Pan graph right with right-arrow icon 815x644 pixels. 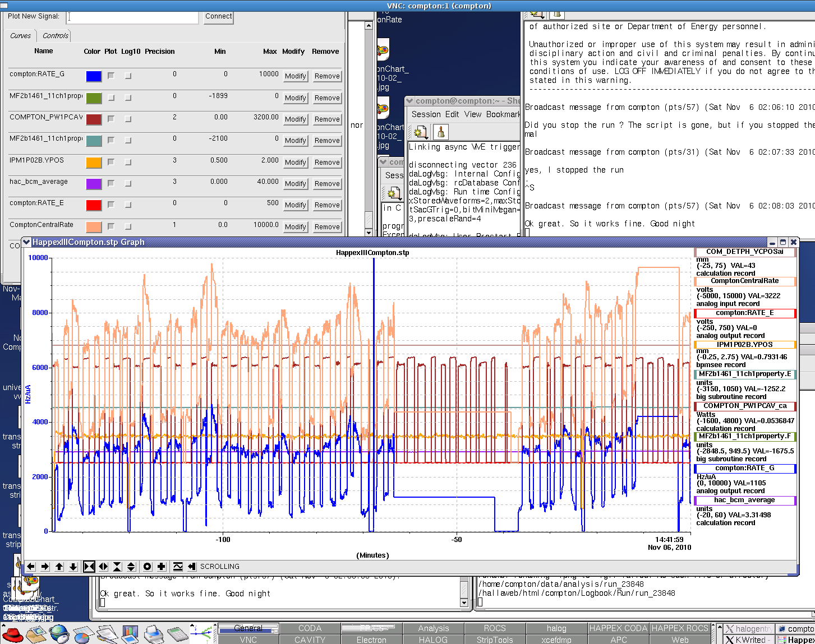45,567
